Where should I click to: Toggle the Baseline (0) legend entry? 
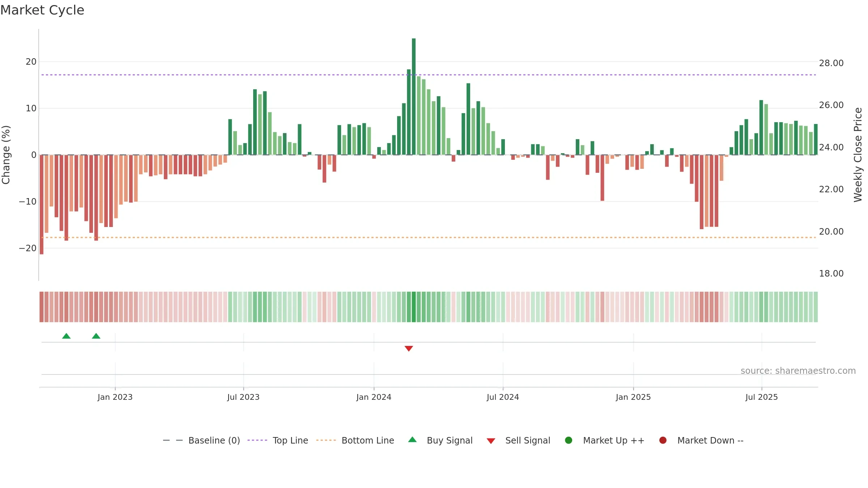pyautogui.click(x=201, y=440)
